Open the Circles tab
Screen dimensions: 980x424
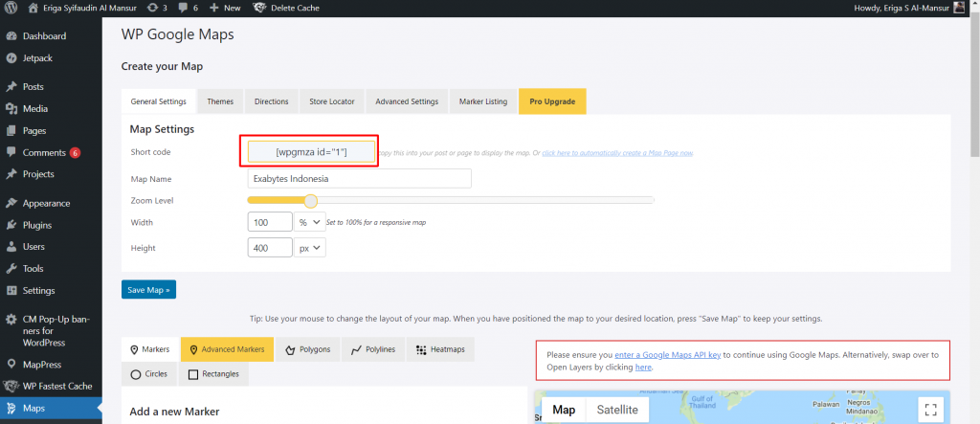pos(149,374)
